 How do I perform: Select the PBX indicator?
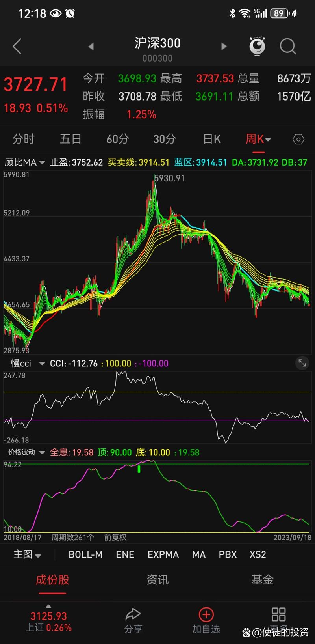[228, 554]
